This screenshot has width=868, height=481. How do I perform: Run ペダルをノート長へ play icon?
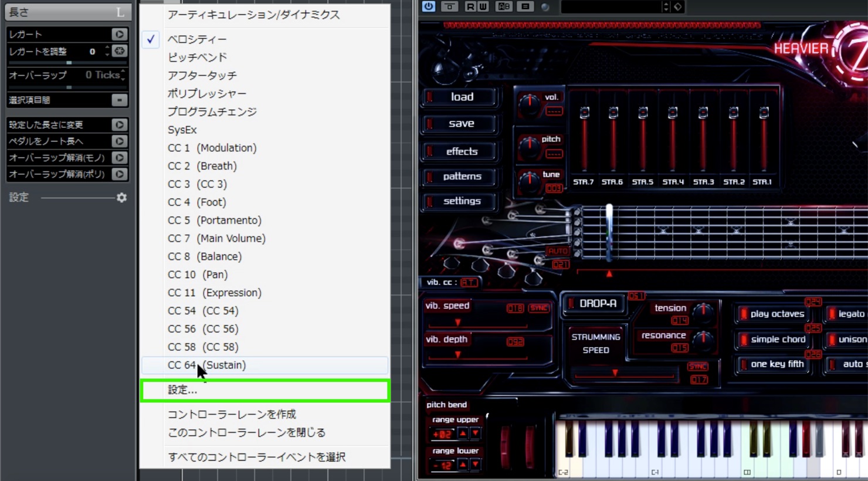[x=119, y=141]
